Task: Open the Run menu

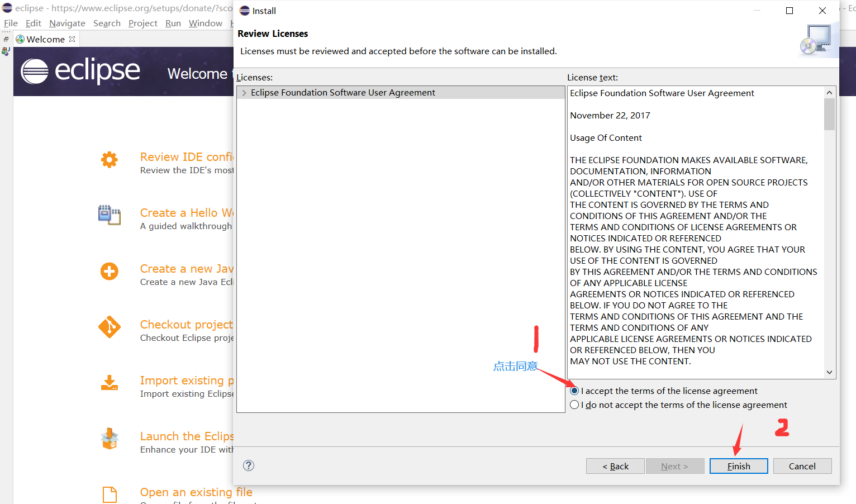Action: click(x=173, y=23)
